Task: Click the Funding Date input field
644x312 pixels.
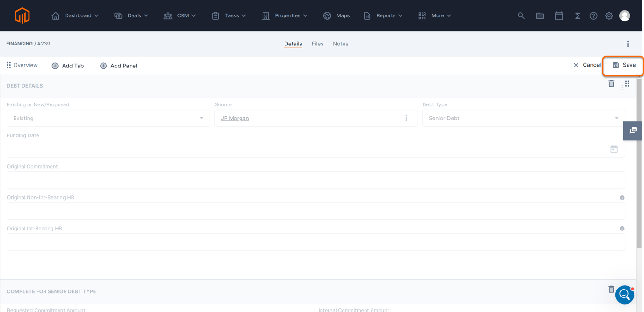Action: point(316,149)
